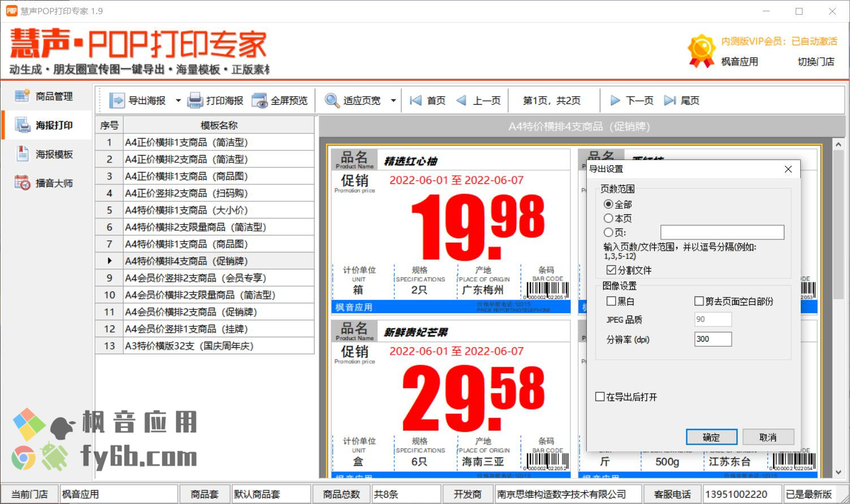Enable 黑白 checkbox
Viewport: 850px width, 504px height.
[x=611, y=301]
